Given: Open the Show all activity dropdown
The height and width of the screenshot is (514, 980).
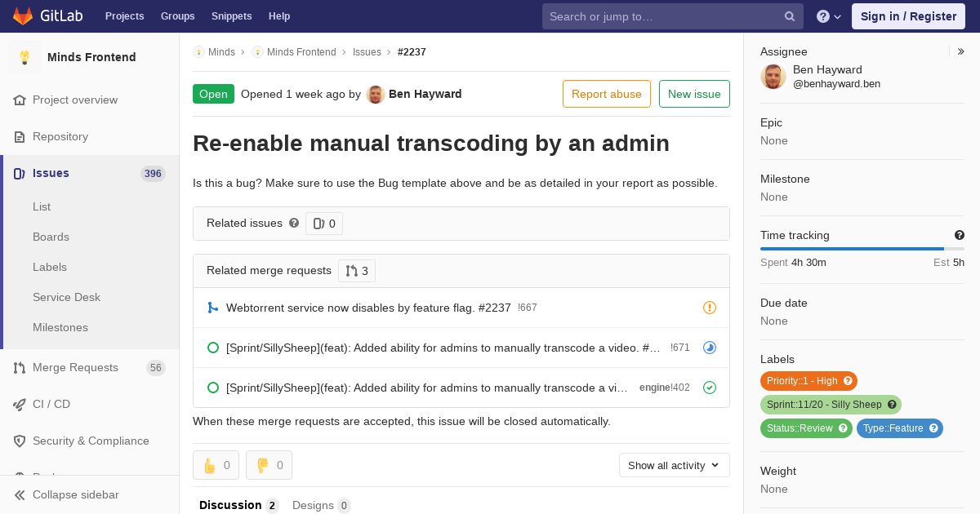Looking at the screenshot, I should pos(674,465).
